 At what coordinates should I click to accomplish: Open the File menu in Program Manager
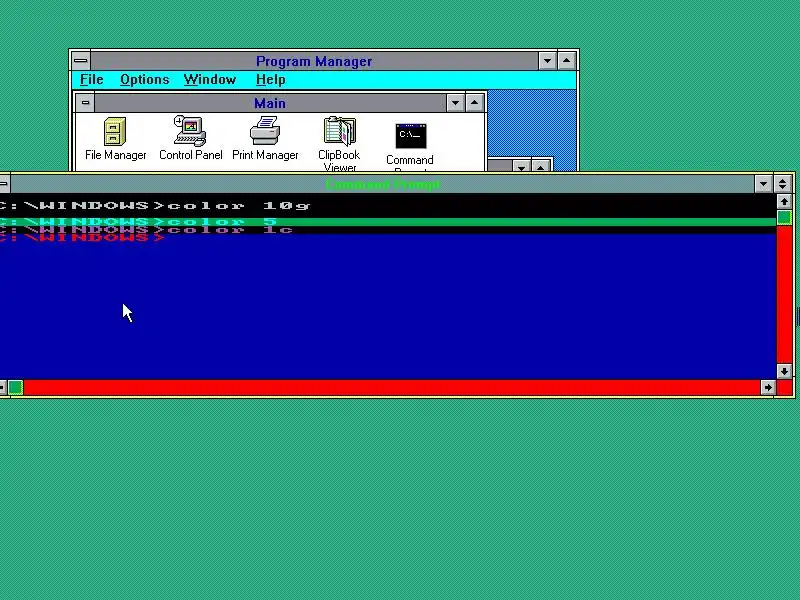pos(92,80)
